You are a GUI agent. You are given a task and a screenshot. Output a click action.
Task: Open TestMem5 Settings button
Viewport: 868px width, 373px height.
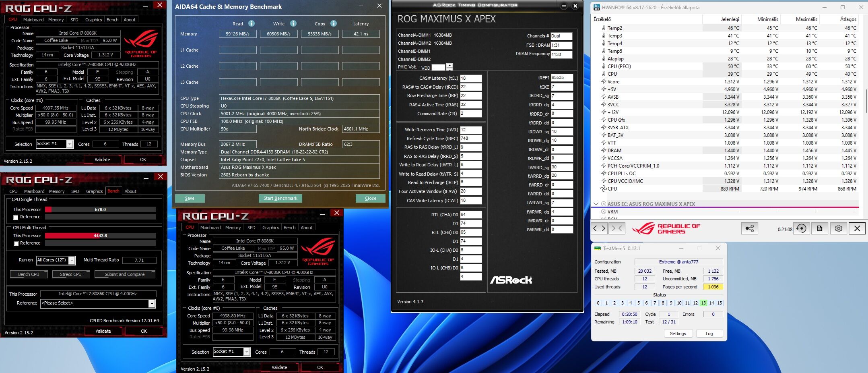pyautogui.click(x=678, y=334)
